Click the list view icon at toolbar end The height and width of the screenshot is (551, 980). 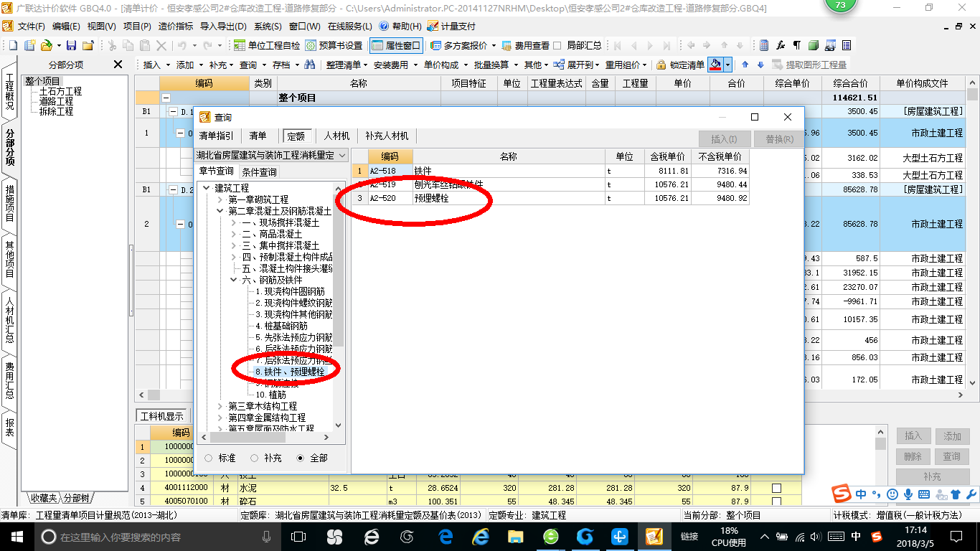point(847,45)
